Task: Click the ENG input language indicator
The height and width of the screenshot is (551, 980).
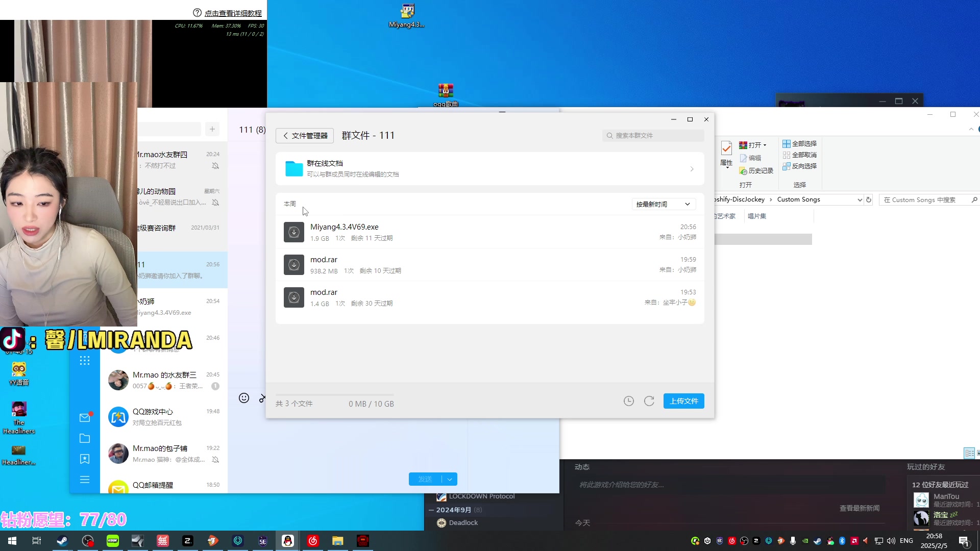Action: [906, 541]
